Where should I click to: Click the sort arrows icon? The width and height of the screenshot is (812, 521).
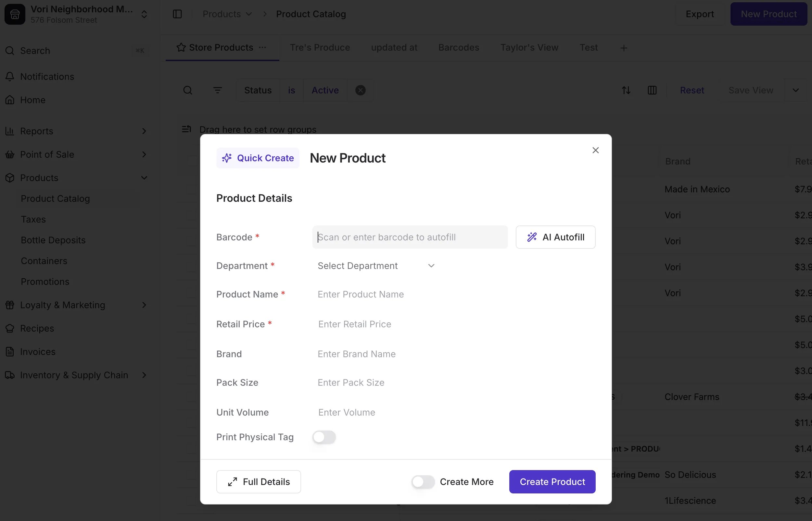(x=626, y=90)
